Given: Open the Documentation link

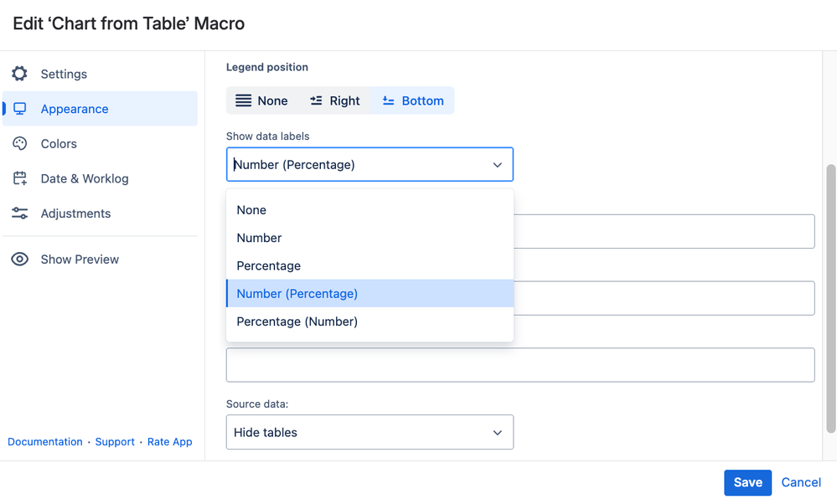Looking at the screenshot, I should click(45, 442).
